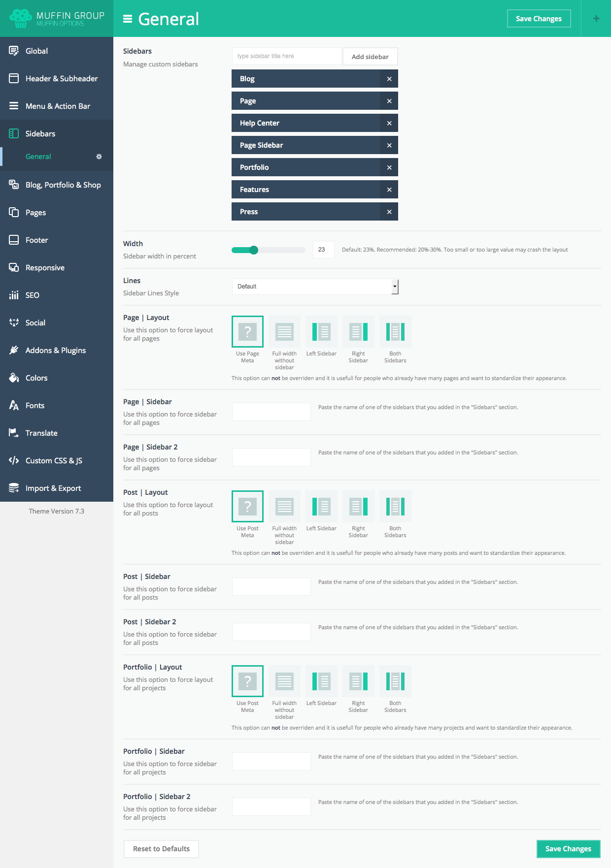Choose Full width without sidebar for Page

[284, 332]
